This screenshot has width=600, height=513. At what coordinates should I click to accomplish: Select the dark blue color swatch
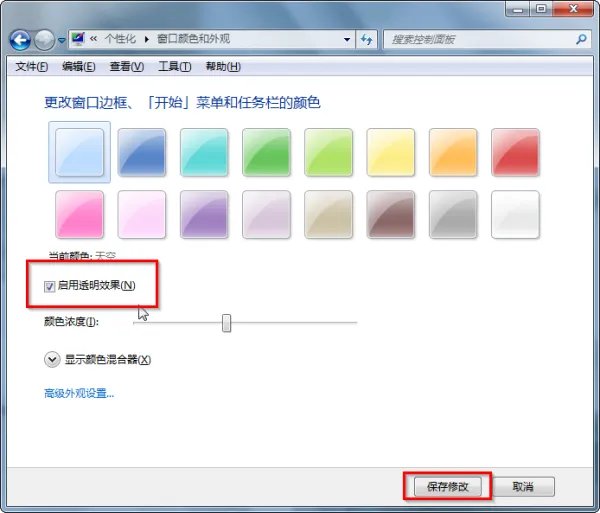[142, 152]
